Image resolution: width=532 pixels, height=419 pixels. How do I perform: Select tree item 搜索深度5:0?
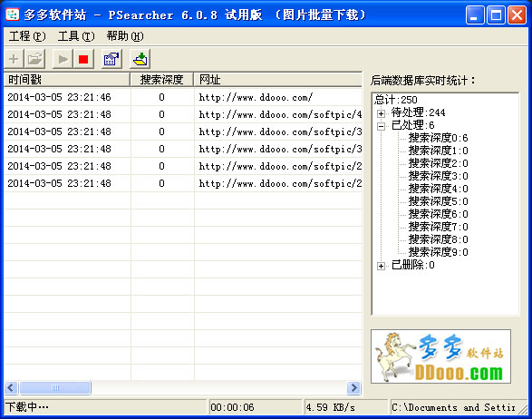point(438,201)
